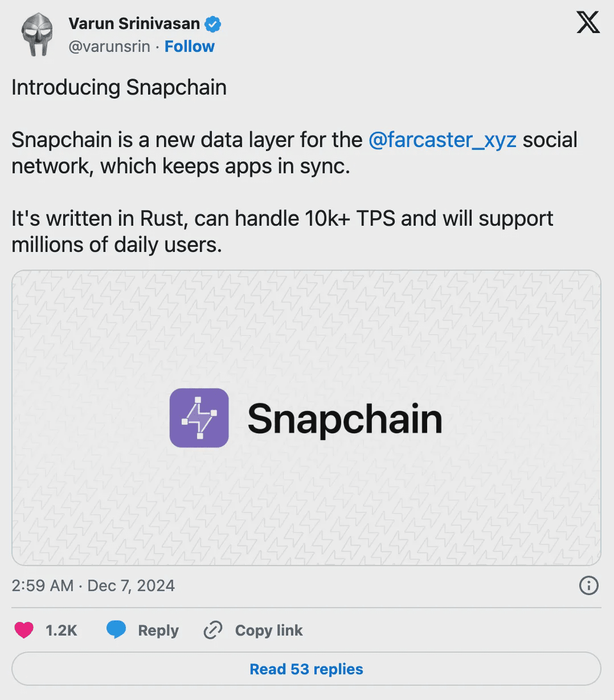Open the @farcaster_xyz mention link
The width and height of the screenshot is (614, 700).
point(443,140)
